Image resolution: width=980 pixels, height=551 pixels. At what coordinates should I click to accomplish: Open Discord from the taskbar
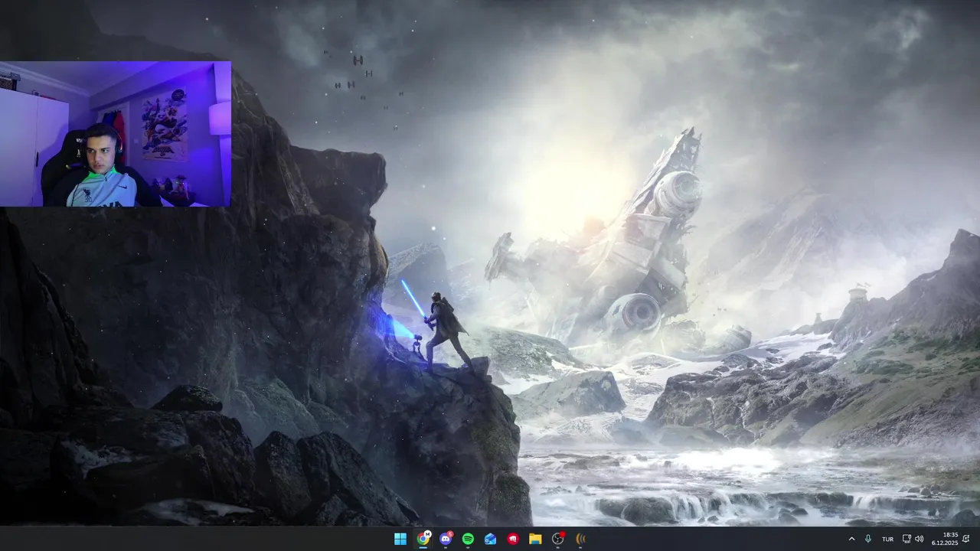point(446,539)
